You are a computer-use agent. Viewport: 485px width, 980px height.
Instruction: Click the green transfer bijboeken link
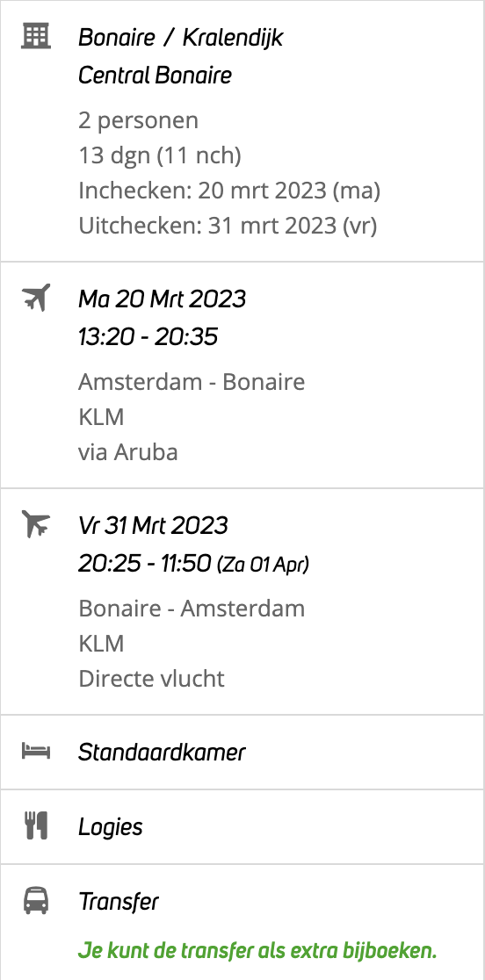(257, 951)
